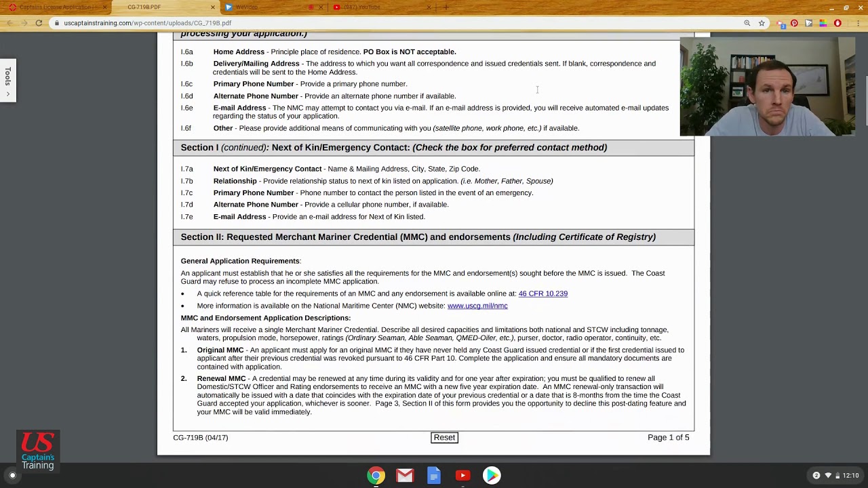The width and height of the screenshot is (868, 488).
Task: Open the rainbow color-bars extension
Action: pyautogui.click(x=823, y=23)
